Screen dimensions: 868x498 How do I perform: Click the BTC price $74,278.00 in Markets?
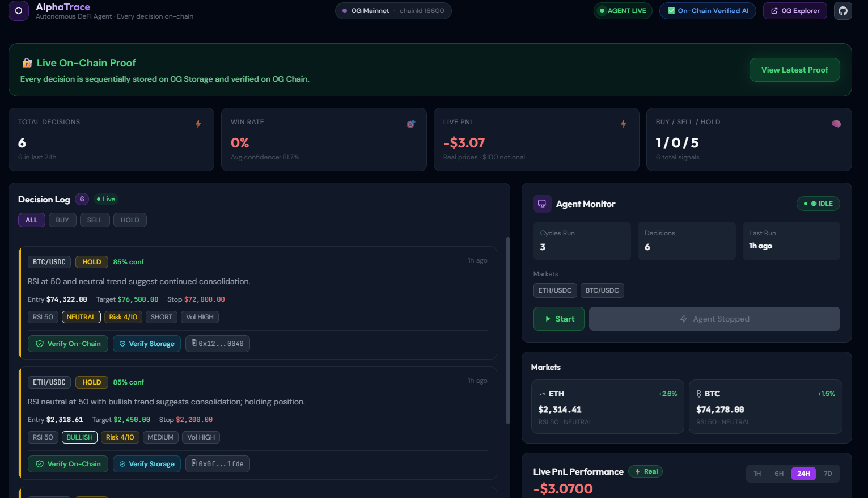coord(720,410)
